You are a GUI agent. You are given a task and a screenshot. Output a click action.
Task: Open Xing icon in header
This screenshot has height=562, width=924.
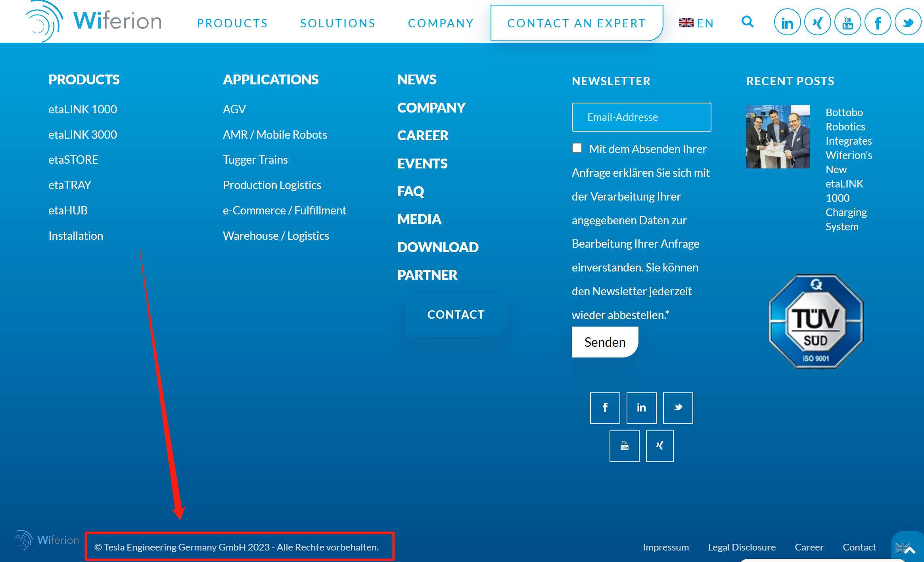point(817,22)
